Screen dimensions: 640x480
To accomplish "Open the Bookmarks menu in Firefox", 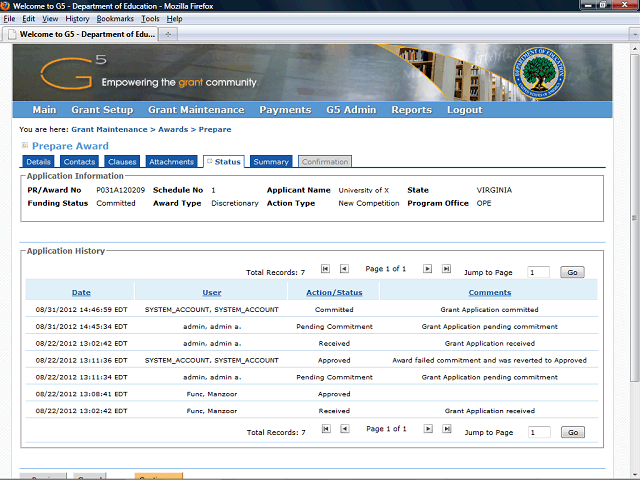I will click(114, 19).
